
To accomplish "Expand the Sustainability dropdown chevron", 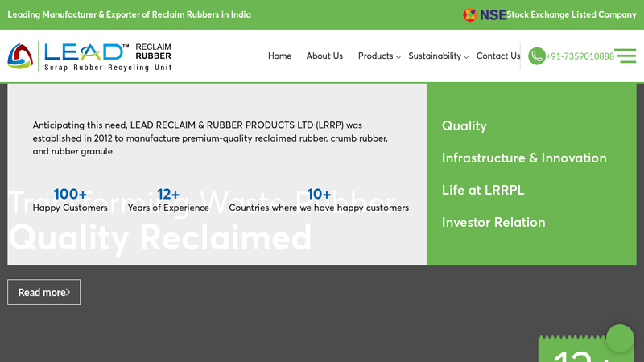I will [466, 57].
